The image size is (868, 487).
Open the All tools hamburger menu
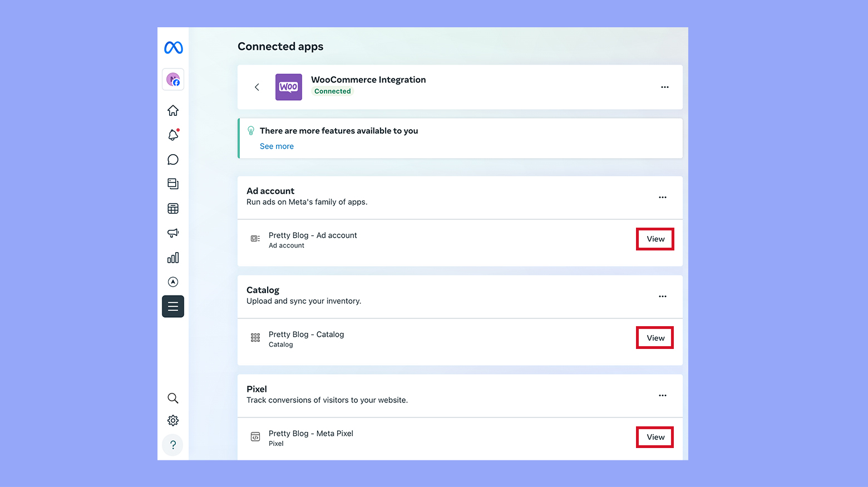click(173, 306)
